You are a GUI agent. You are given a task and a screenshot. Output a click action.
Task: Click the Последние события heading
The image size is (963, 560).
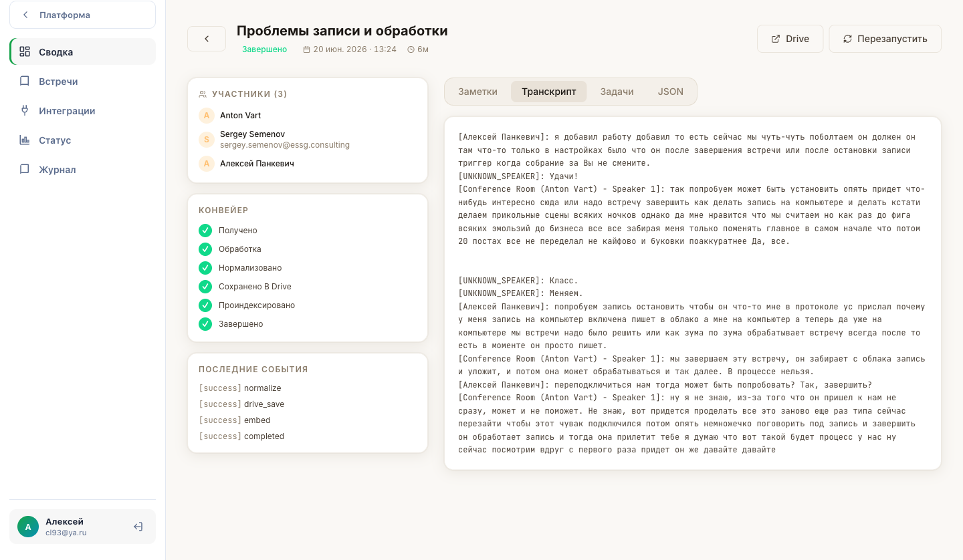(x=253, y=369)
